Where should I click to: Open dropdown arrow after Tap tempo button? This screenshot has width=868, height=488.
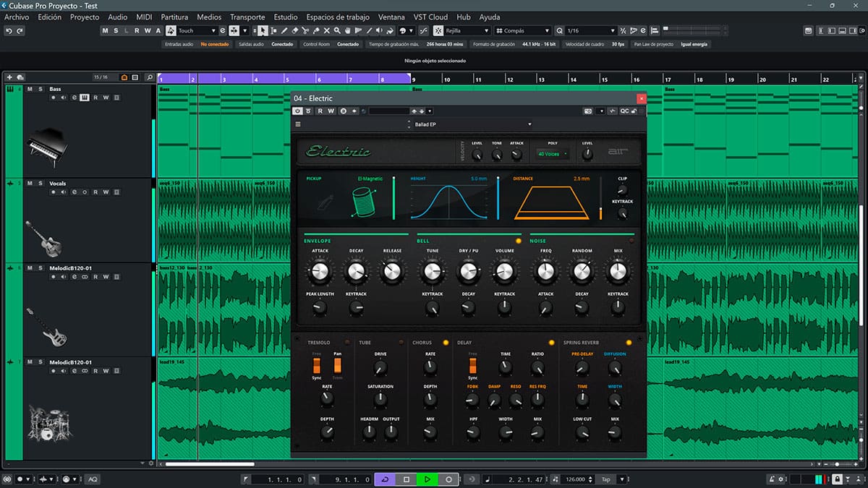coord(624,479)
